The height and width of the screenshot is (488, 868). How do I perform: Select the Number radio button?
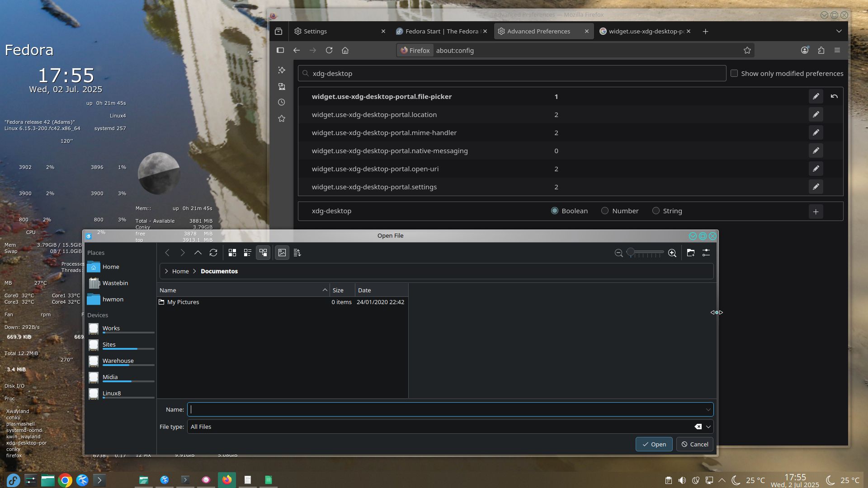(605, 211)
